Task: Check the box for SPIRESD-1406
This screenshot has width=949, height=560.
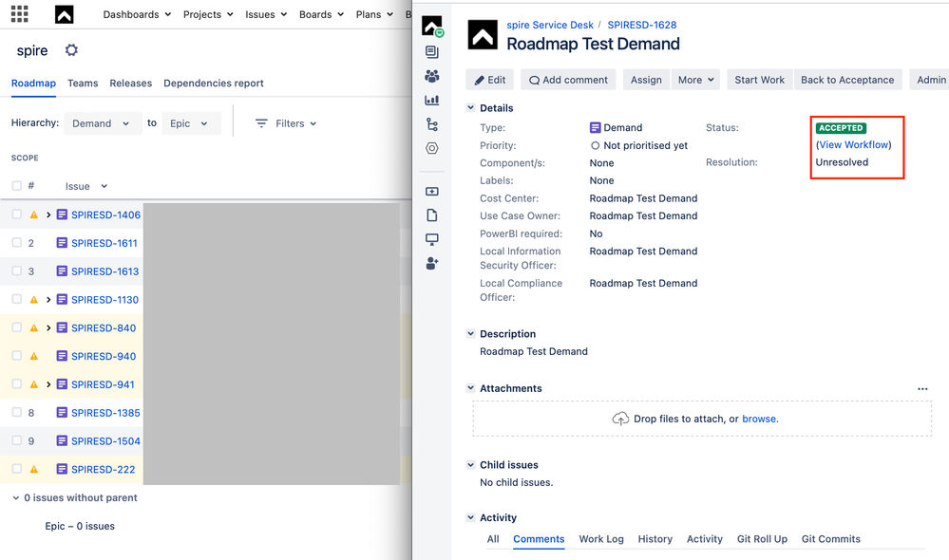Action: [17, 215]
